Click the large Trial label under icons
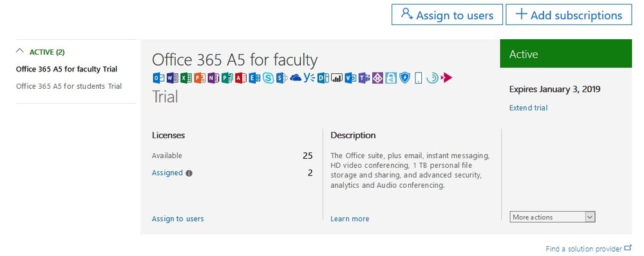644x256 pixels. pyautogui.click(x=165, y=97)
